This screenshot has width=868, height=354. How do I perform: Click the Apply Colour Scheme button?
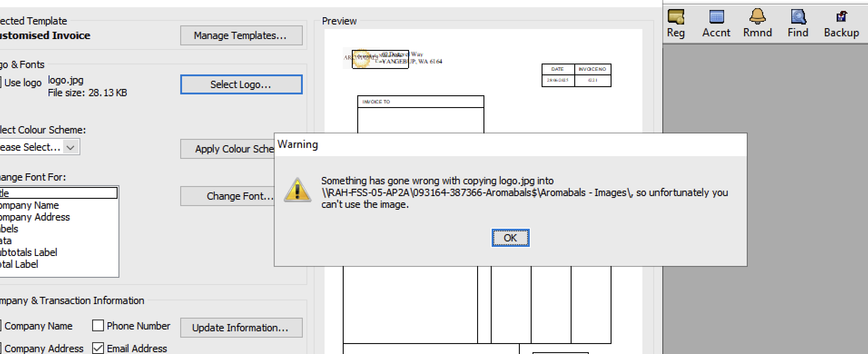coord(227,149)
